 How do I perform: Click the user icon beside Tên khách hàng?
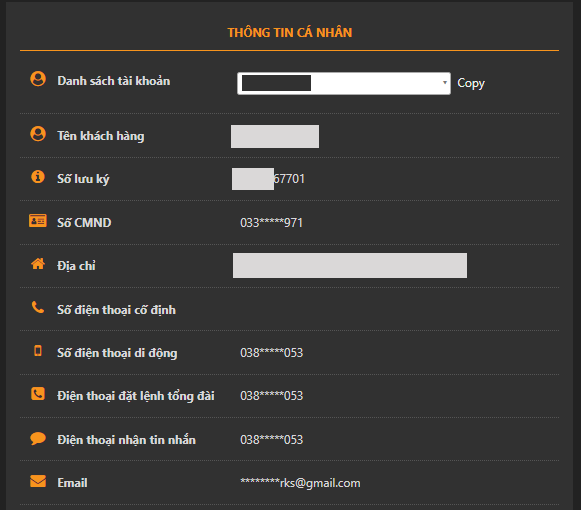tap(38, 134)
